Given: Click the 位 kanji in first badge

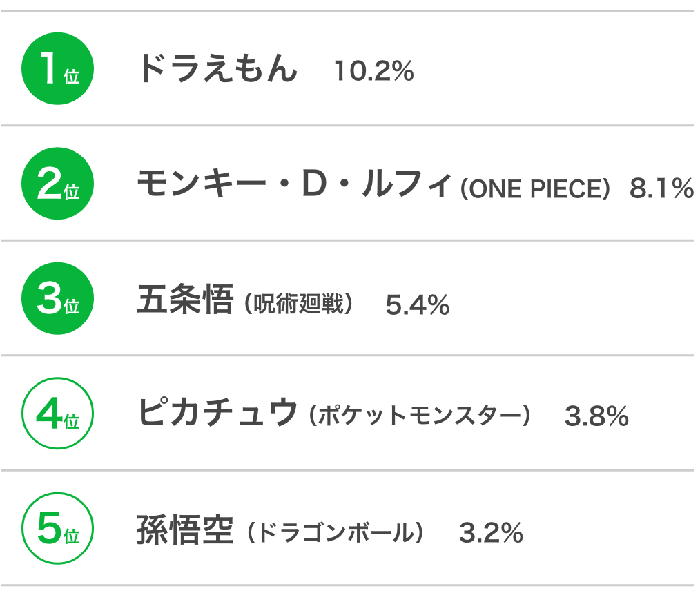Looking at the screenshot, I should [x=71, y=77].
